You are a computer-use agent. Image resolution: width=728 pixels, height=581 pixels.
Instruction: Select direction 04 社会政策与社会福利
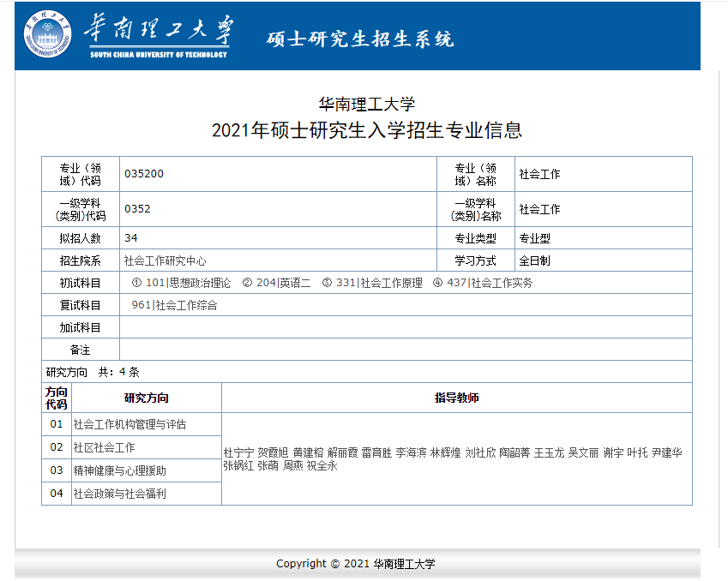pos(119,494)
